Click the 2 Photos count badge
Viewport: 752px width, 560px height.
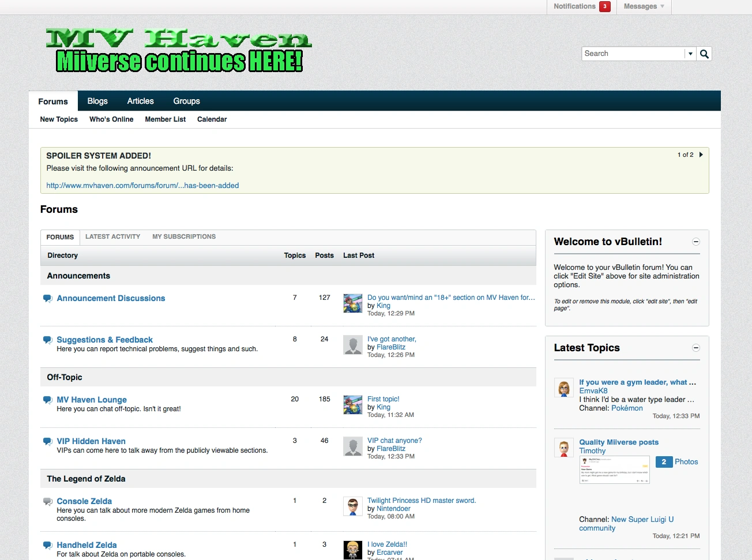(x=664, y=462)
